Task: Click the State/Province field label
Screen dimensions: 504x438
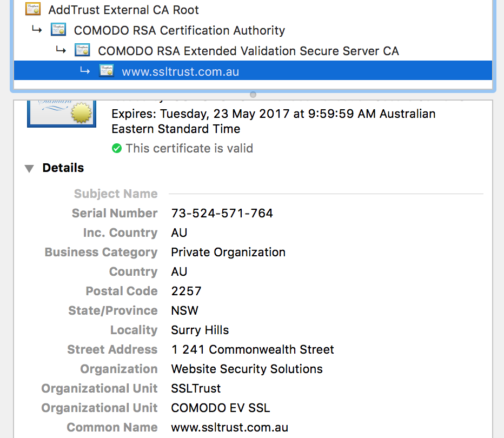Action: coord(113,310)
